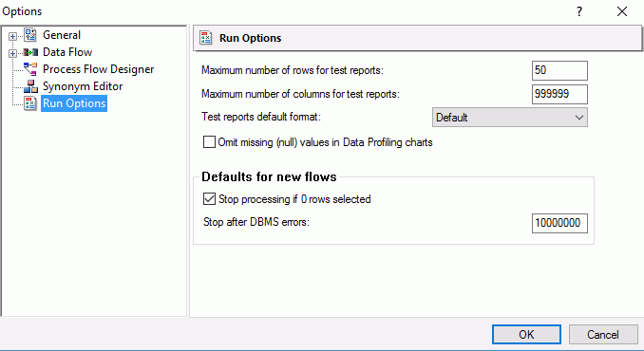Click the maximum rows field showing 50
Image resolution: width=644 pixels, height=351 pixels.
point(559,70)
